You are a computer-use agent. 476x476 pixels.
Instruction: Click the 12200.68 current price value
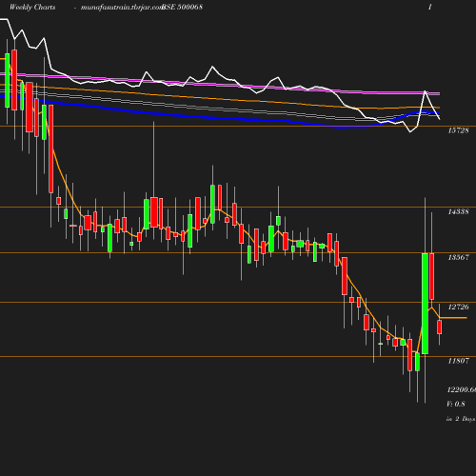[x=462, y=389]
